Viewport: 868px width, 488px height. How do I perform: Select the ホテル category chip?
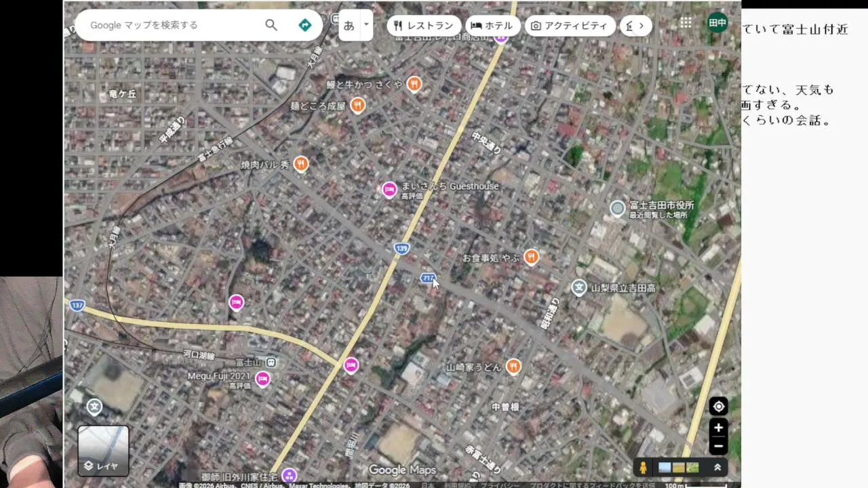(x=493, y=26)
